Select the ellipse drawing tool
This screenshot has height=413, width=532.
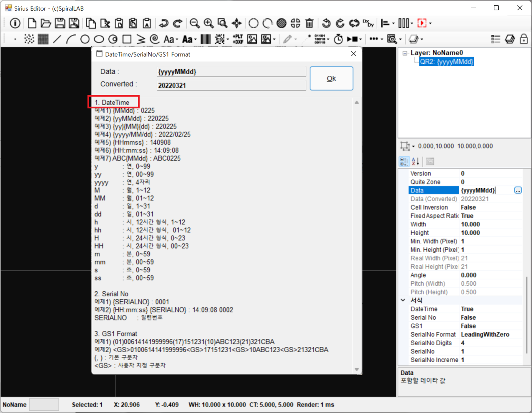tap(99, 39)
